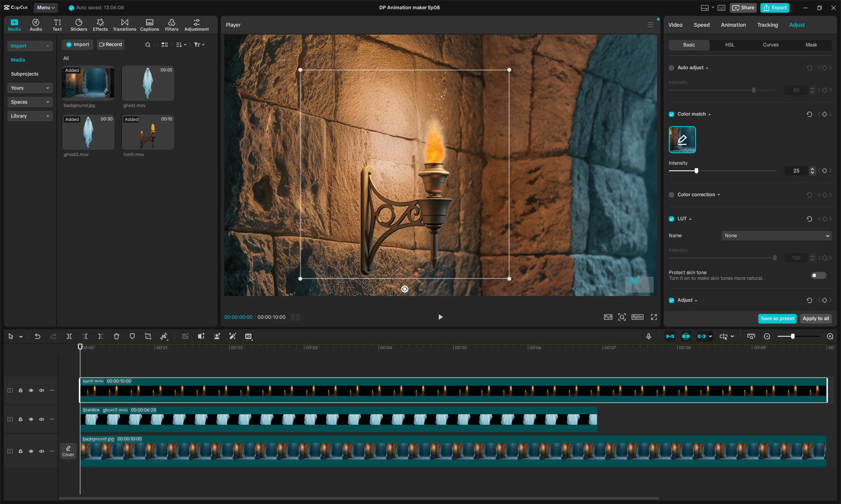The width and height of the screenshot is (841, 504).
Task: Click the Export button
Action: 775,7
